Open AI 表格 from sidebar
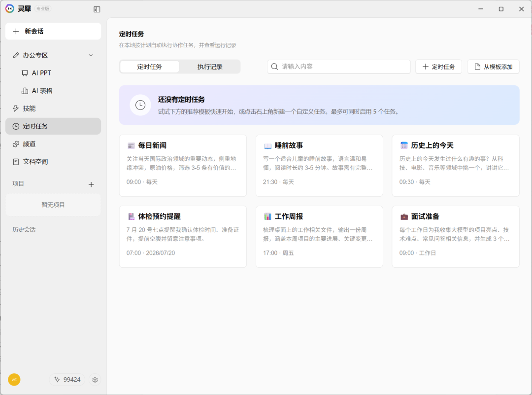This screenshot has height=395, width=532. coord(53,91)
